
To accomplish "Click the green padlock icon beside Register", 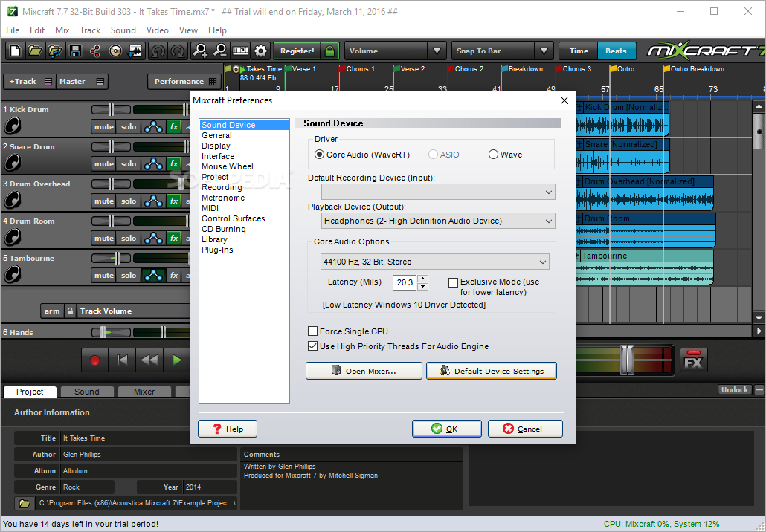I will pos(329,51).
